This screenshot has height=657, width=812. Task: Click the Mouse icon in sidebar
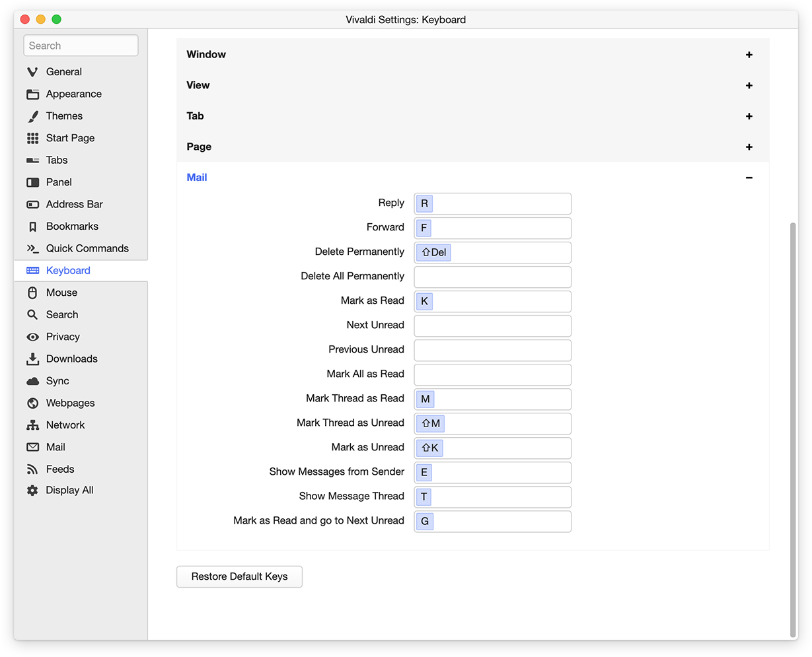coord(32,293)
